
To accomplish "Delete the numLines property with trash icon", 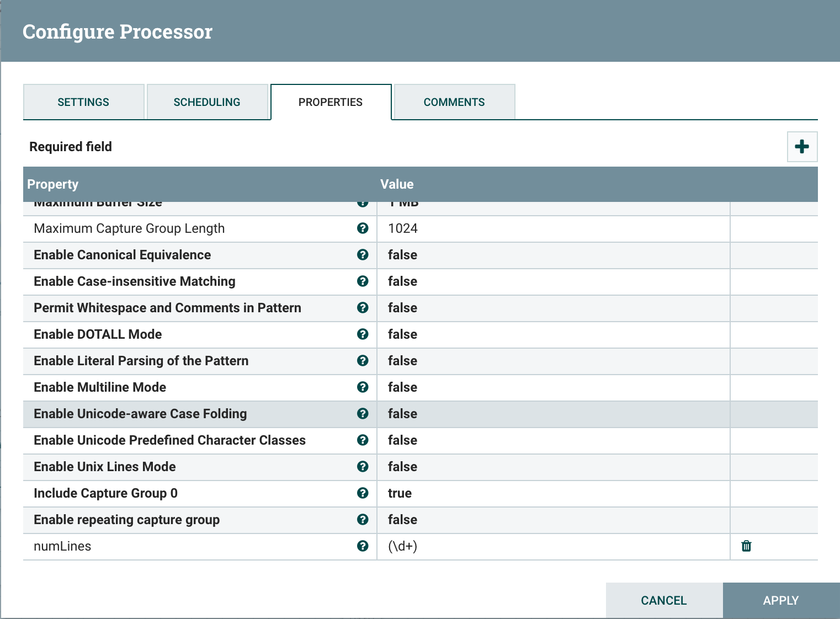I will pos(746,546).
